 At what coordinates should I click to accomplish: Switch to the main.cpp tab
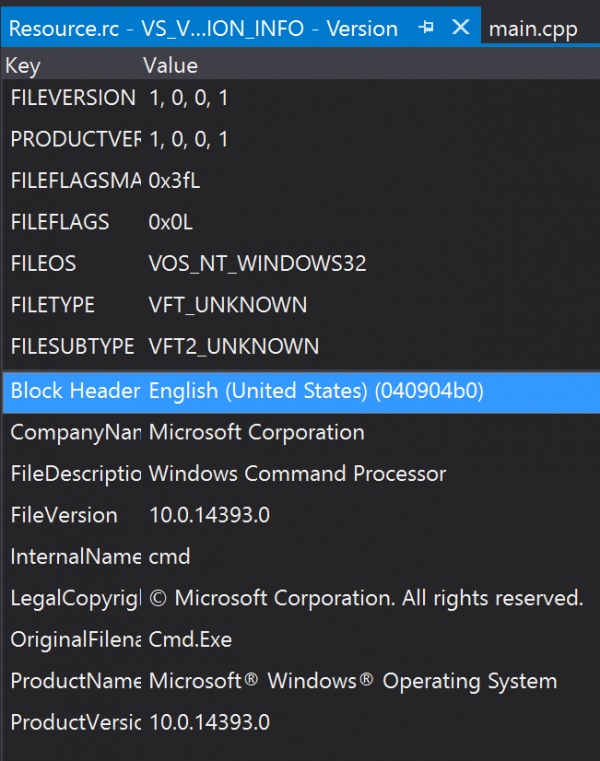click(533, 29)
